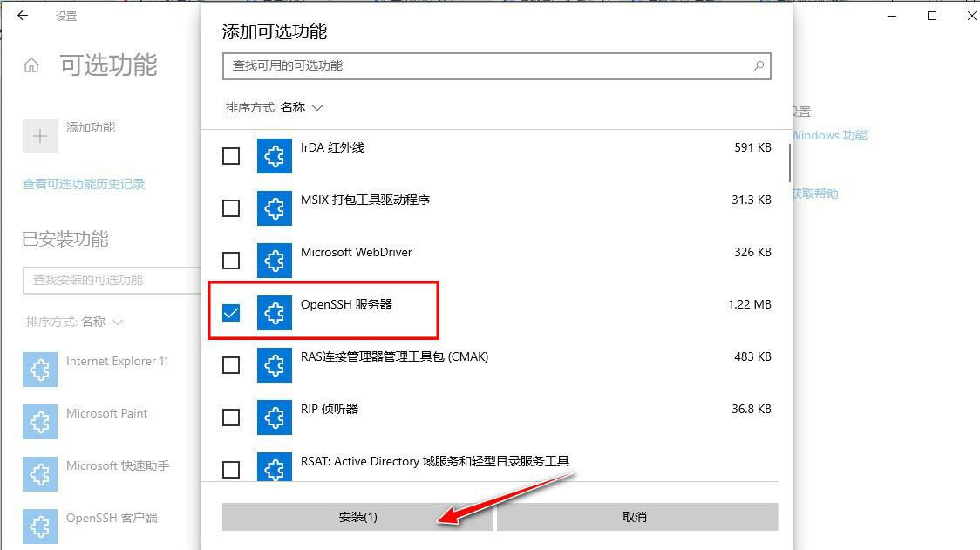Click the size value 483 KB
980x550 pixels.
click(752, 356)
